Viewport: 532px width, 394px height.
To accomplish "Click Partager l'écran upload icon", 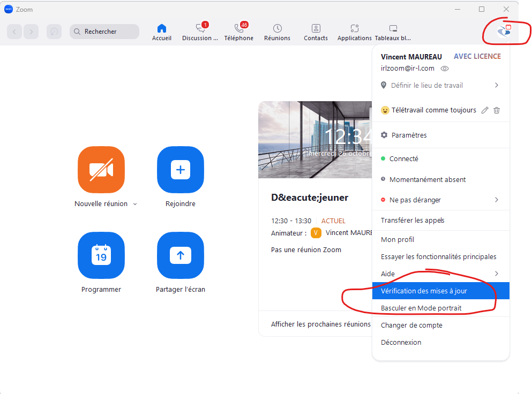I will (x=181, y=255).
